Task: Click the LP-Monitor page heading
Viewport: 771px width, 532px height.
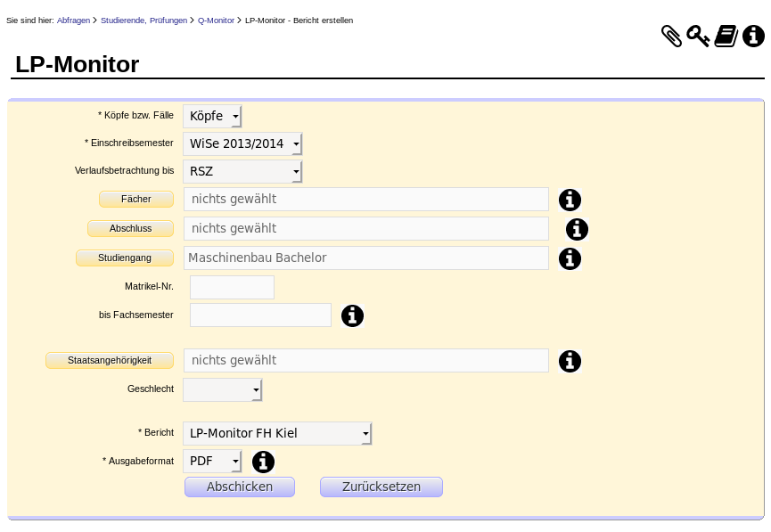Action: (78, 64)
